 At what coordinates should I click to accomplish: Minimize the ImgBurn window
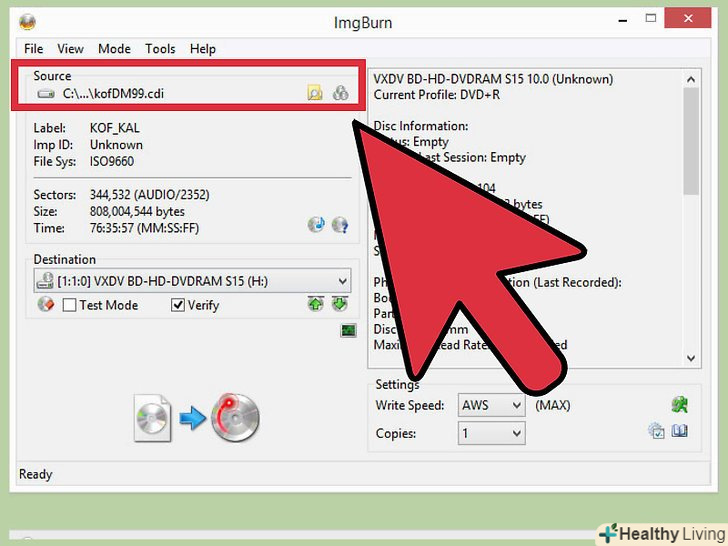point(623,20)
